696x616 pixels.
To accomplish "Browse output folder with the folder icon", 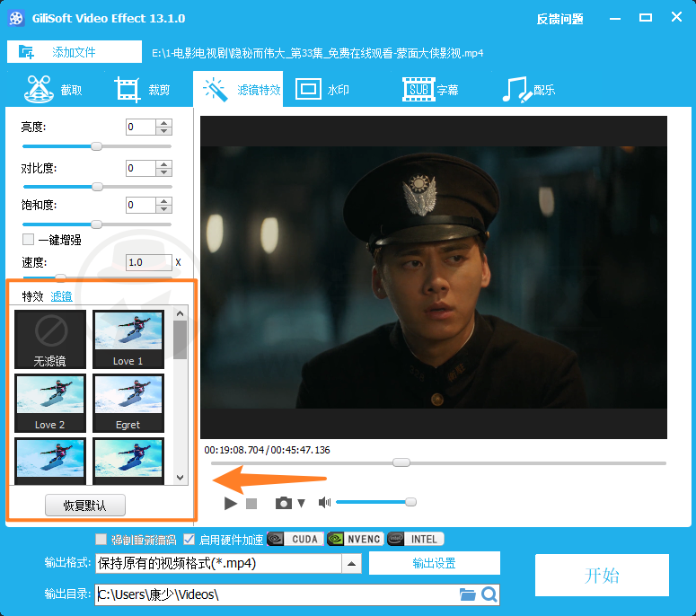I will tap(467, 594).
